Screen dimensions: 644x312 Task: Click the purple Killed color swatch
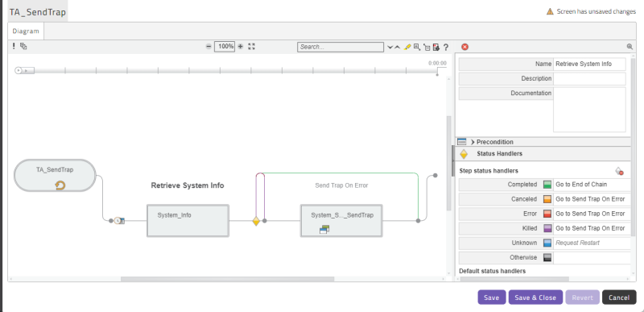(547, 228)
